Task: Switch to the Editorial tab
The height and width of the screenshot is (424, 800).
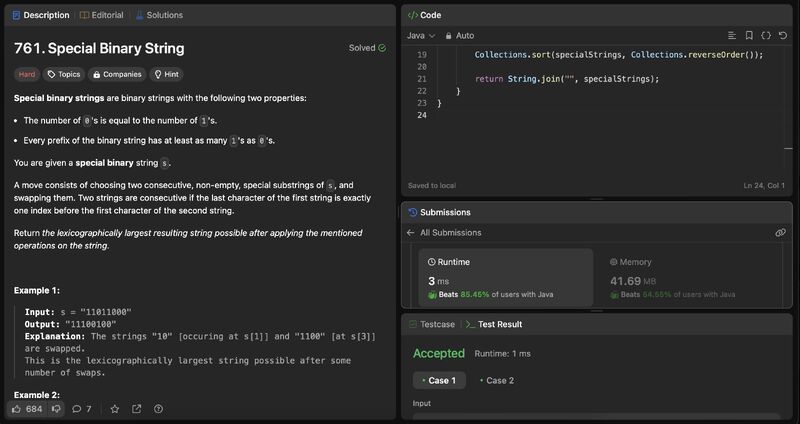Action: pyautogui.click(x=102, y=15)
